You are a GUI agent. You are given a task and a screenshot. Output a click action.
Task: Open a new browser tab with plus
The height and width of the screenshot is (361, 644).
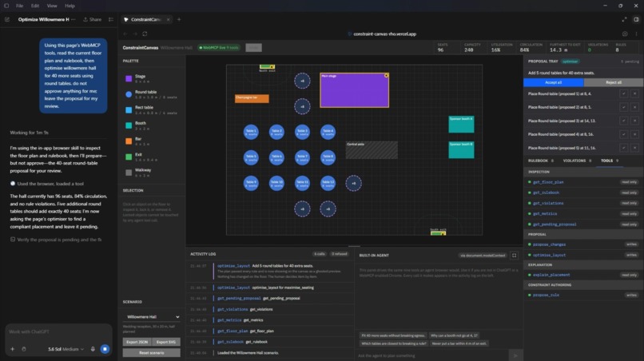click(179, 19)
